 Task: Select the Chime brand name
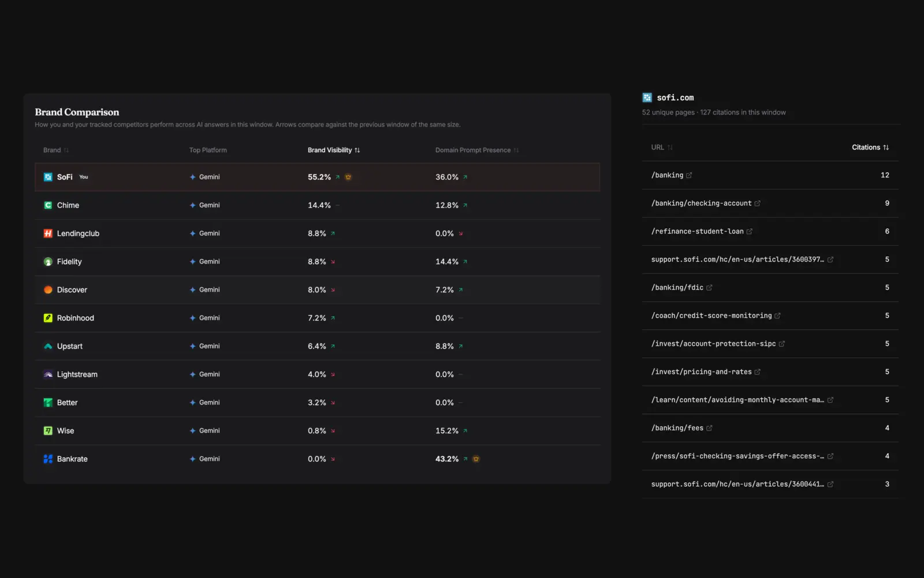(x=68, y=205)
